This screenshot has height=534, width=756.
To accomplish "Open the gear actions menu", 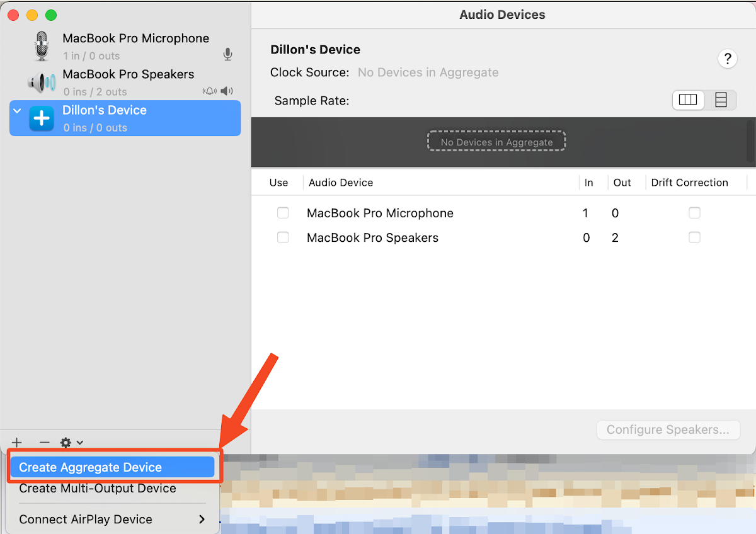I will click(66, 443).
